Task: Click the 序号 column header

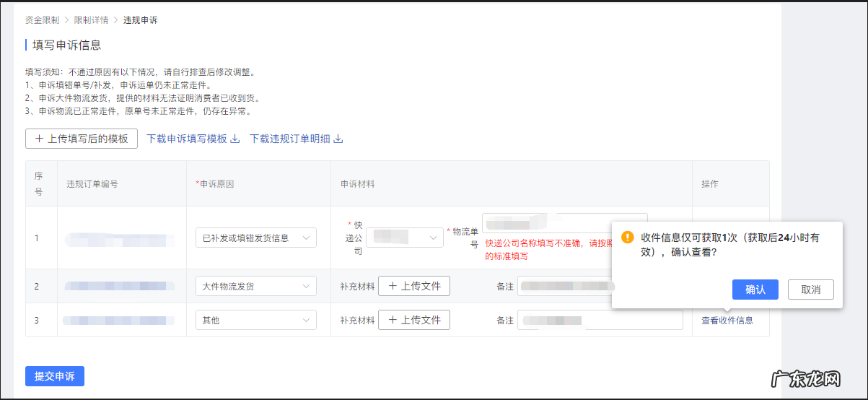Action: click(39, 184)
